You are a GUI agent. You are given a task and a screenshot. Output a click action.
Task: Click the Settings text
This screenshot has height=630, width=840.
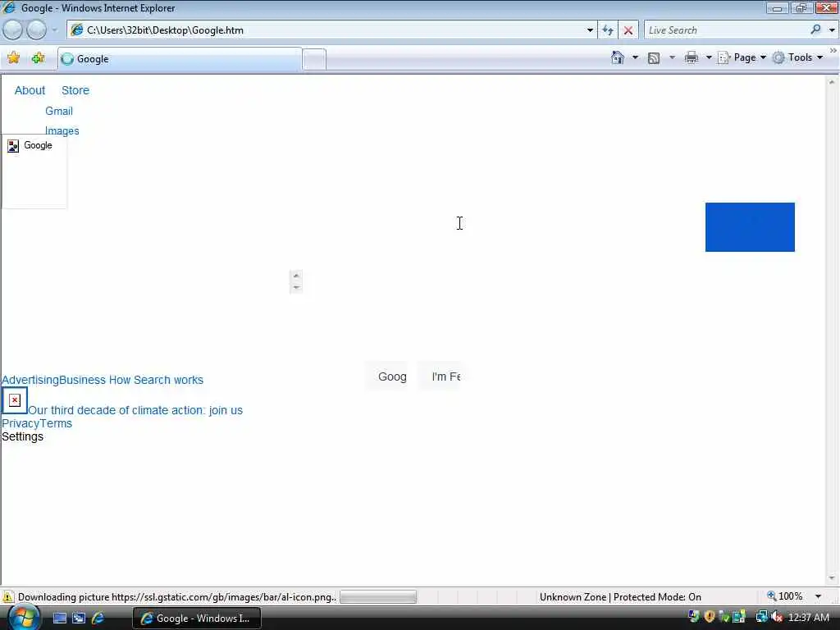click(x=22, y=436)
